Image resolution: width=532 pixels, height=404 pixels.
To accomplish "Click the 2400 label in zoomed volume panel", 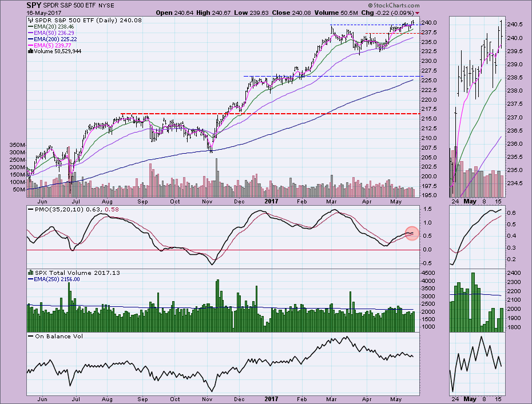I will [514, 273].
